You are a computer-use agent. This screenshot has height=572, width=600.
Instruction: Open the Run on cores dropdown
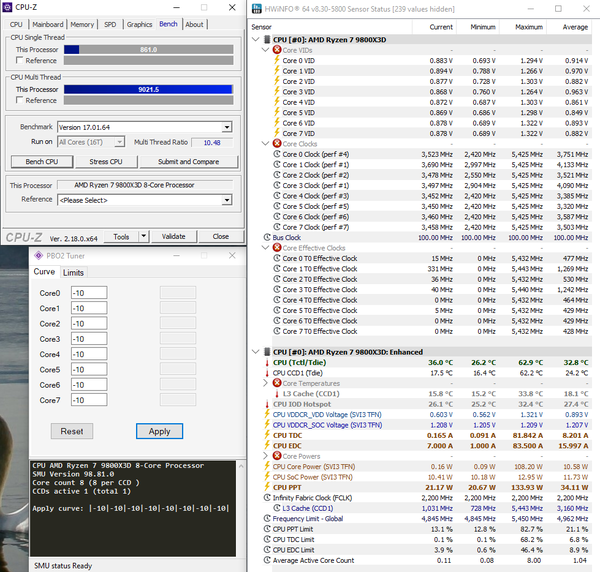[x=120, y=142]
